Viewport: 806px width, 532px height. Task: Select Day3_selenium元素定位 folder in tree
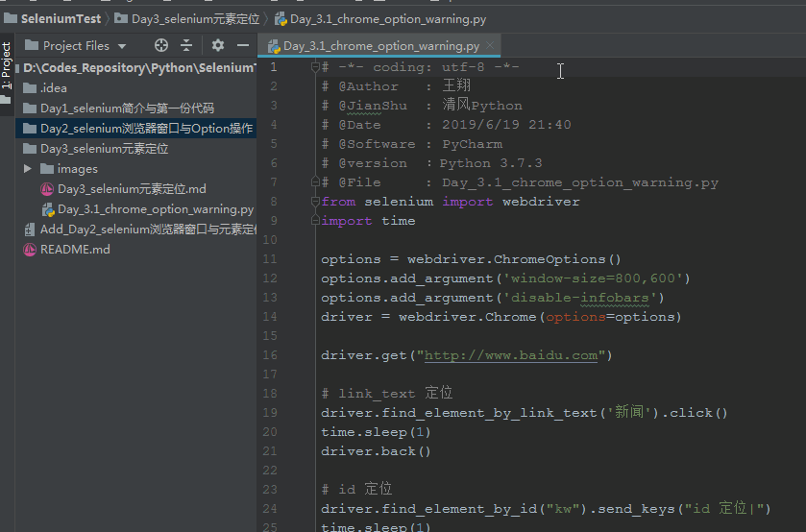point(135,149)
